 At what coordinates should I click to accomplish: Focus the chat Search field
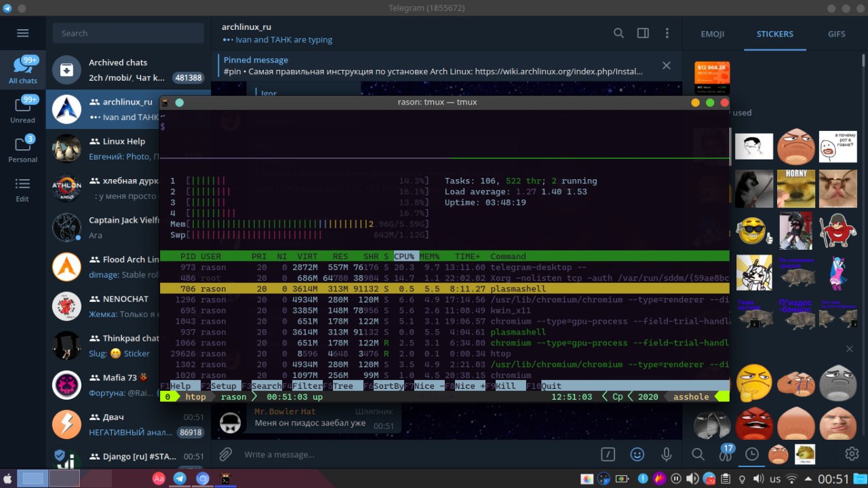tap(128, 33)
